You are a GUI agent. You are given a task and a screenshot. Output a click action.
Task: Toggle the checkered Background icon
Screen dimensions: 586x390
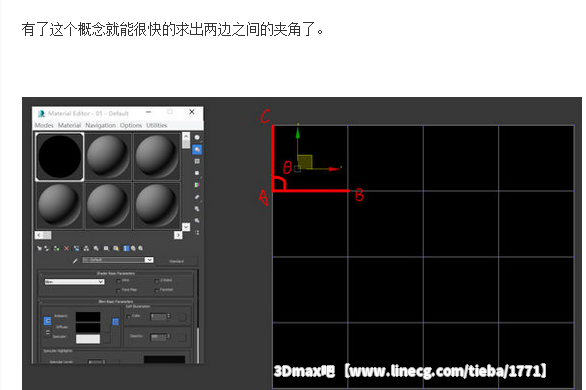(197, 161)
